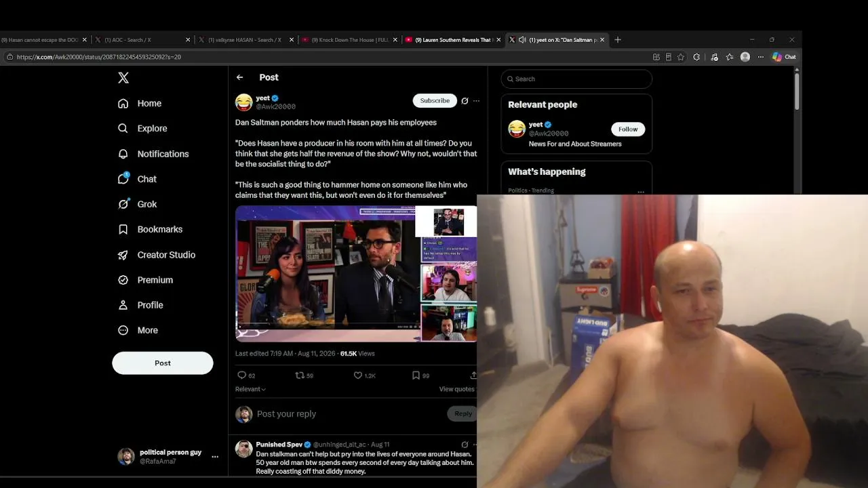Viewport: 868px width, 488px height.
Task: Open the @unhinged_alt_ac profile link
Action: point(339,445)
